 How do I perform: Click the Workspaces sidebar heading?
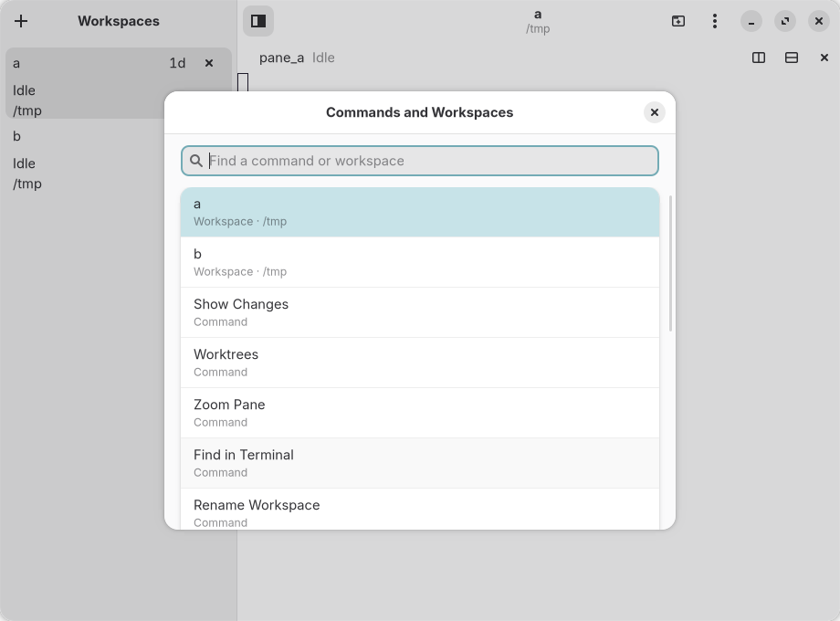click(119, 21)
